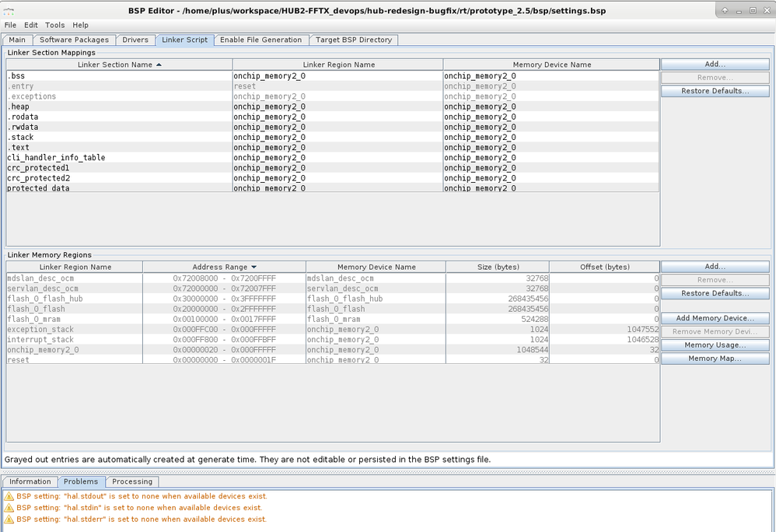The width and height of the screenshot is (776, 532).
Task: Select the cli_handler_info_table section row
Action: click(56, 158)
